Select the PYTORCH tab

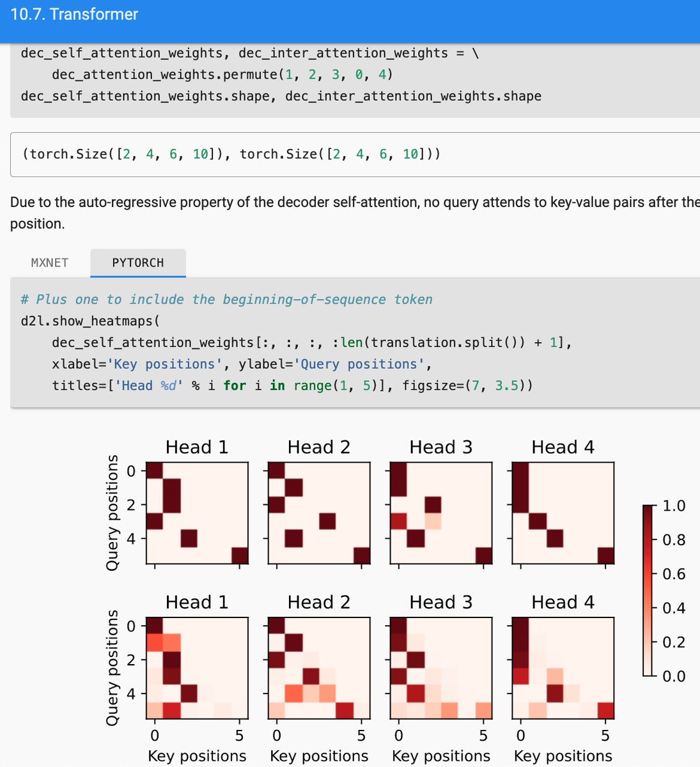click(x=137, y=262)
